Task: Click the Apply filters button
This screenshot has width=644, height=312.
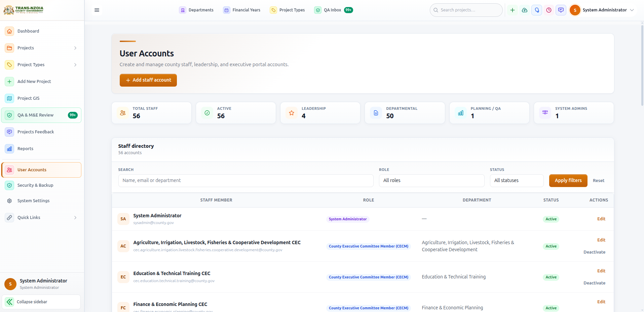Action: [568, 181]
